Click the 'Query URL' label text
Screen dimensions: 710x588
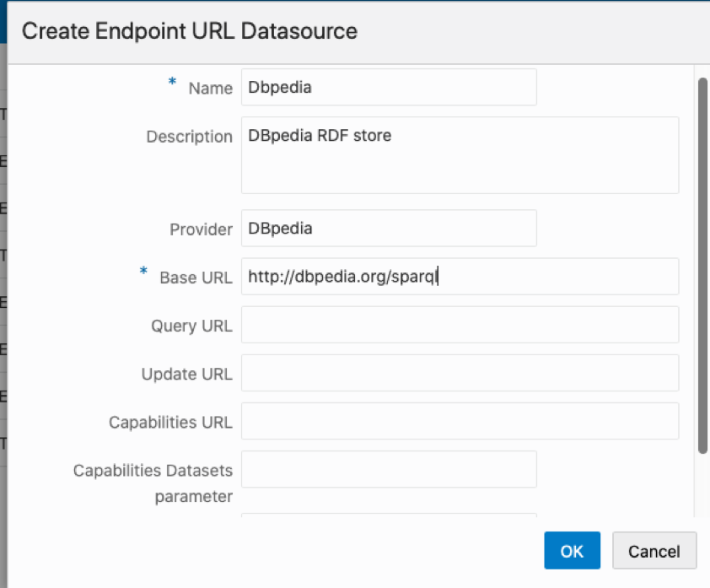(191, 326)
